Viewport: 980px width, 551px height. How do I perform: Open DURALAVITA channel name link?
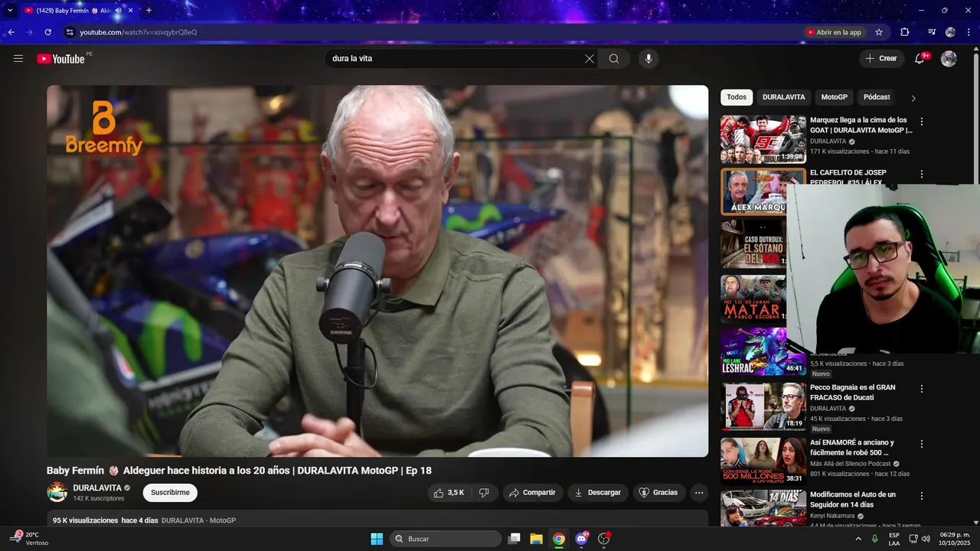tap(97, 488)
